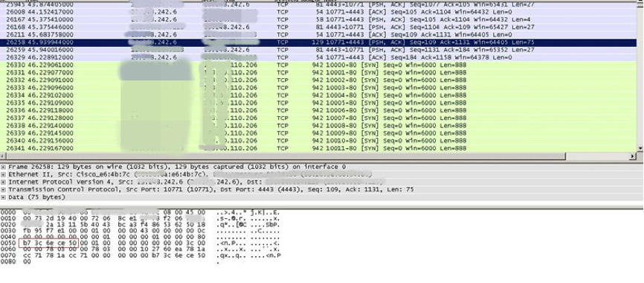The image size is (644, 283).
Task: Select packet 26167 with Len=4
Action: tap(318, 19)
